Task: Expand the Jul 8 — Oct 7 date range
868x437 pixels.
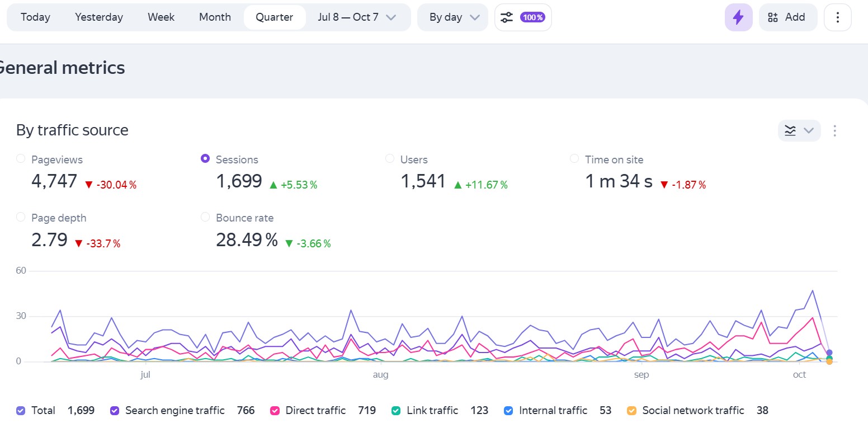Action: (x=357, y=17)
